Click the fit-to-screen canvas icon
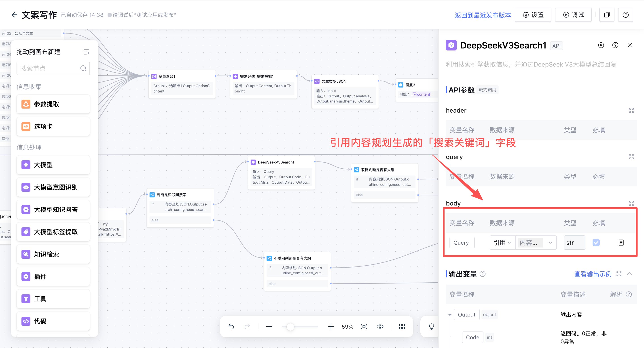This screenshot has height=348, width=644. pyautogui.click(x=364, y=327)
